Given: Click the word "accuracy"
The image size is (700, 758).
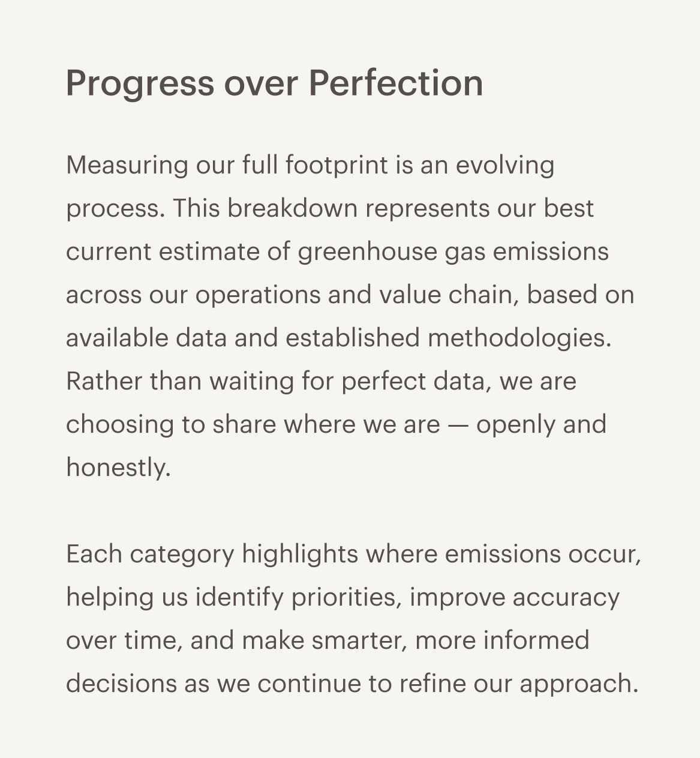Looking at the screenshot, I should 566,597.
